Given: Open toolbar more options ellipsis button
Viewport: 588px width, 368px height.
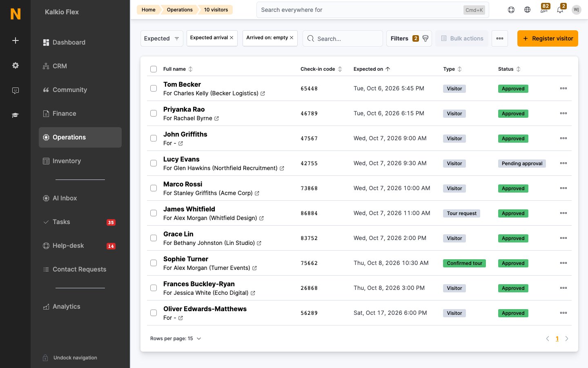Looking at the screenshot, I should coord(500,38).
